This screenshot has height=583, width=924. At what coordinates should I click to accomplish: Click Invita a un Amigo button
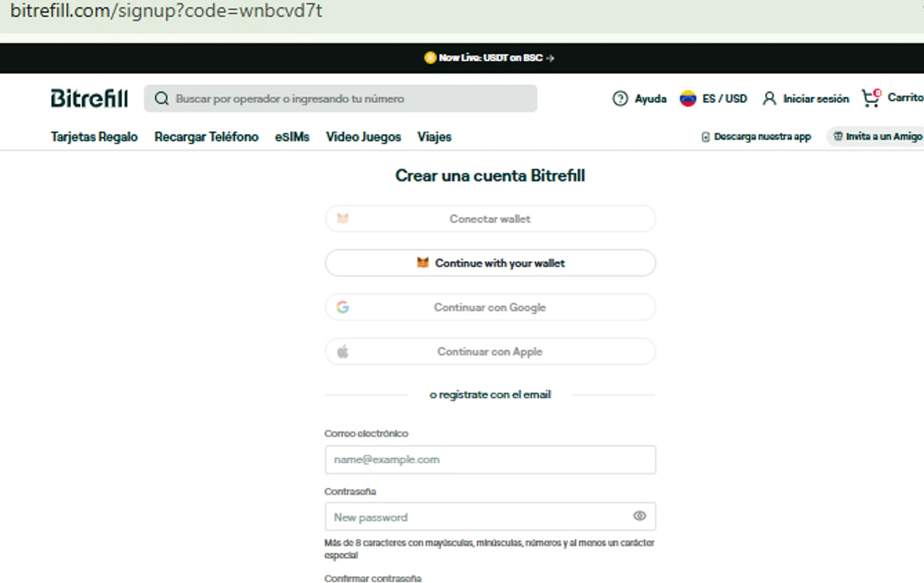tap(875, 136)
